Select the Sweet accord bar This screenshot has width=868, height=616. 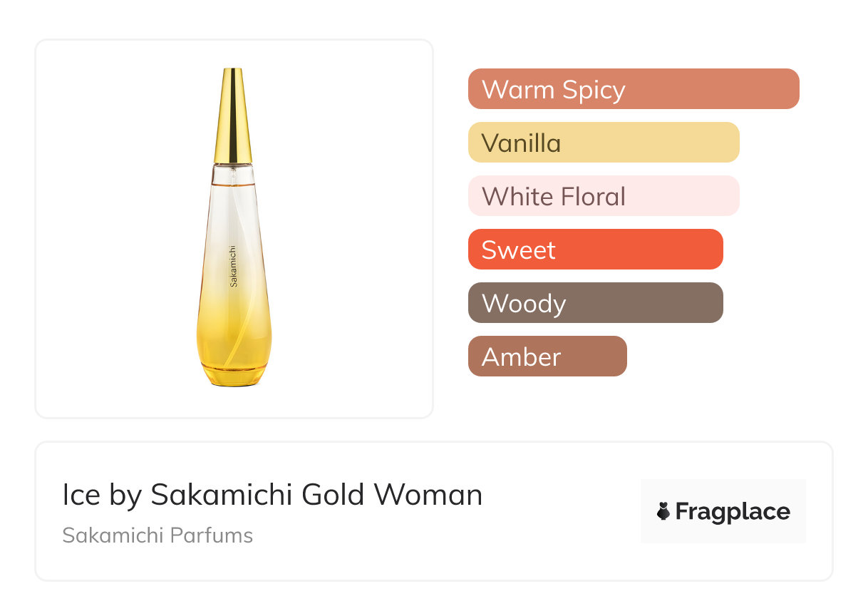(x=595, y=250)
